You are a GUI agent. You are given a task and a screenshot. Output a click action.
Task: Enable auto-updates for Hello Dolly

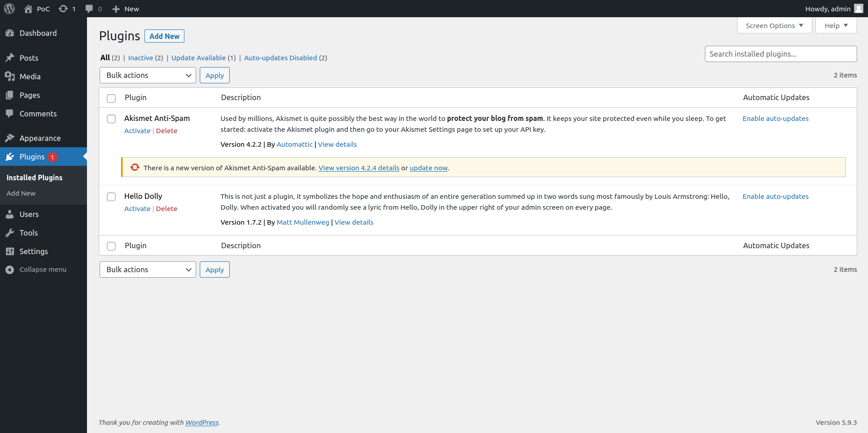pos(776,197)
